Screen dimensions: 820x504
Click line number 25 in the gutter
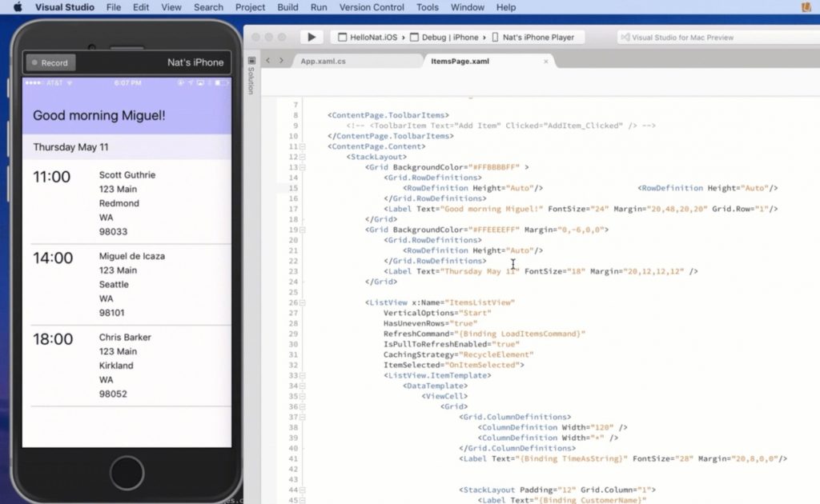pyautogui.click(x=293, y=293)
